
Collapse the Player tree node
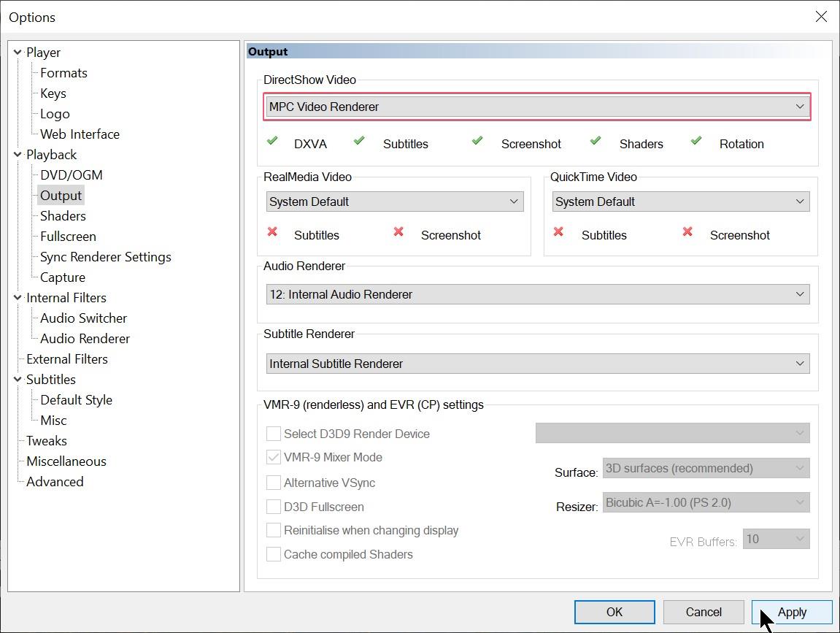pyautogui.click(x=18, y=53)
